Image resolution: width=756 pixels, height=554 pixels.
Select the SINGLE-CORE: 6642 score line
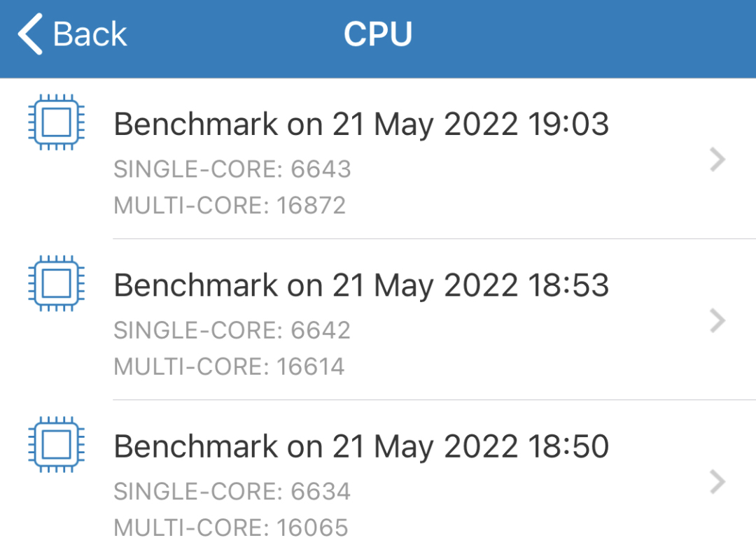click(x=232, y=330)
